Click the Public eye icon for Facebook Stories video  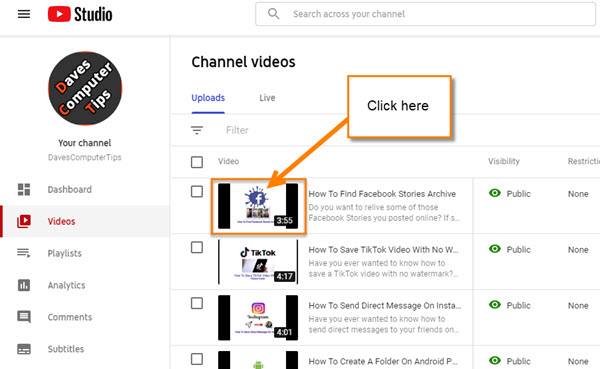495,193
